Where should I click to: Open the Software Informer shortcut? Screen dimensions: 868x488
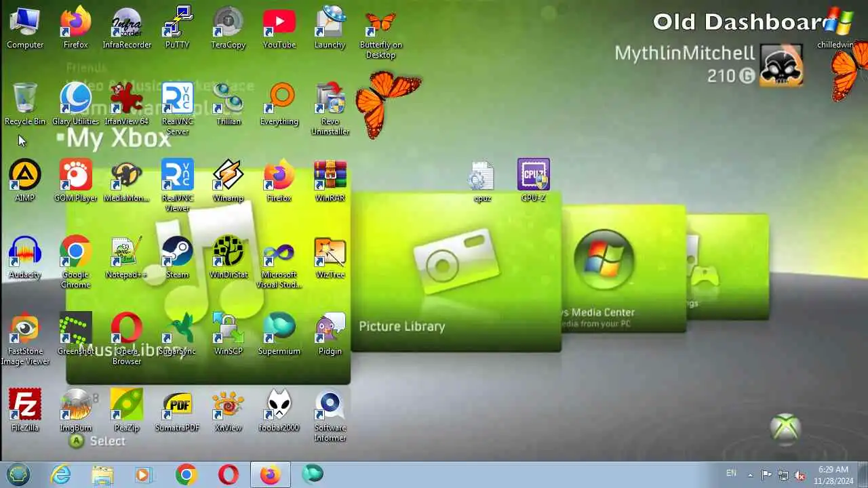(330, 415)
